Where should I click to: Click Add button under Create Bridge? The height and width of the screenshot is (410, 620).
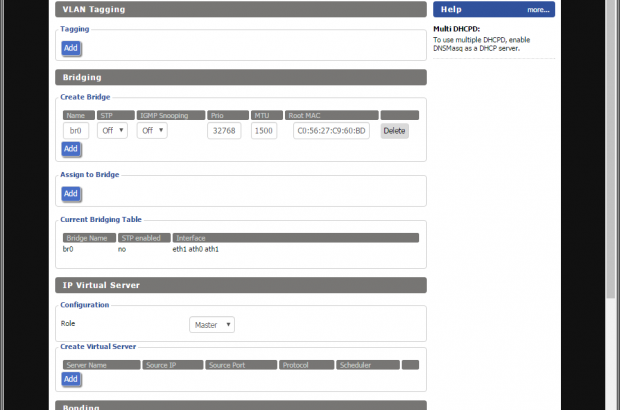(70, 149)
